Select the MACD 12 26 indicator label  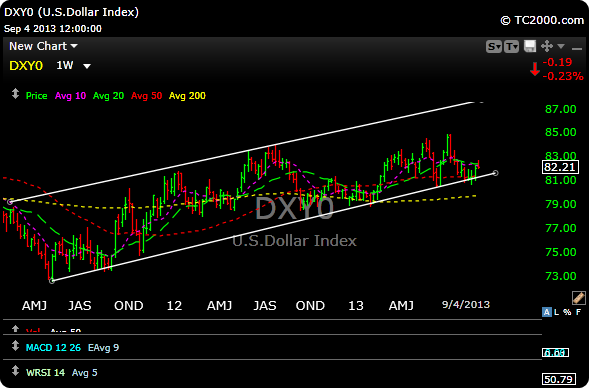click(x=53, y=348)
